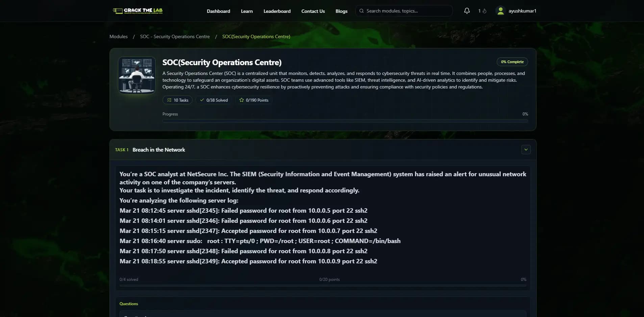Click the search magnifier icon
This screenshot has width=644, height=317.
click(x=362, y=10)
